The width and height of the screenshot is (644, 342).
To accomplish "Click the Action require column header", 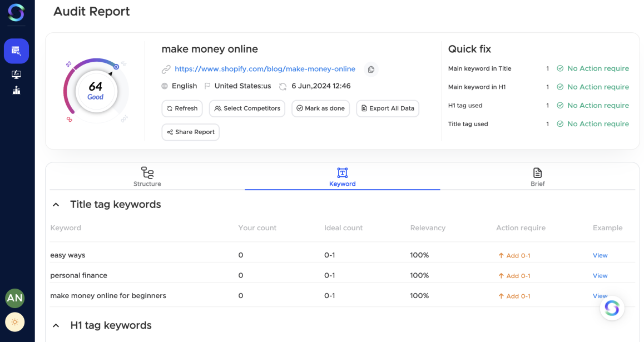I will 521,228.
